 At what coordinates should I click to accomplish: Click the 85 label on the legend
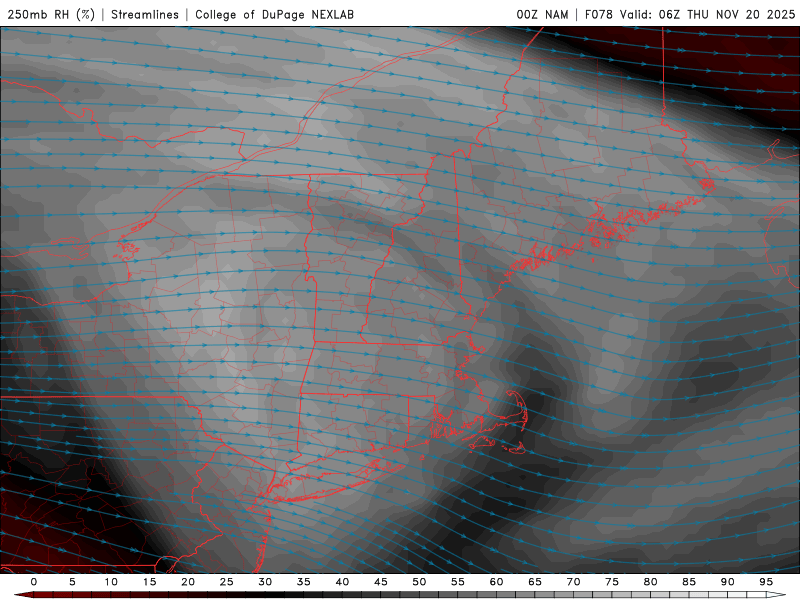tap(688, 582)
